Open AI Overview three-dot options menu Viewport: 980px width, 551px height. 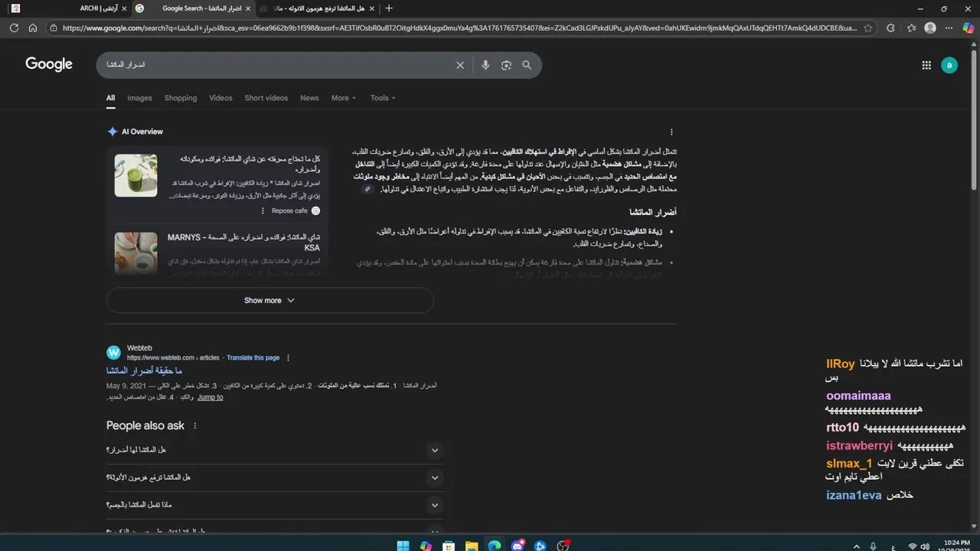pyautogui.click(x=671, y=132)
